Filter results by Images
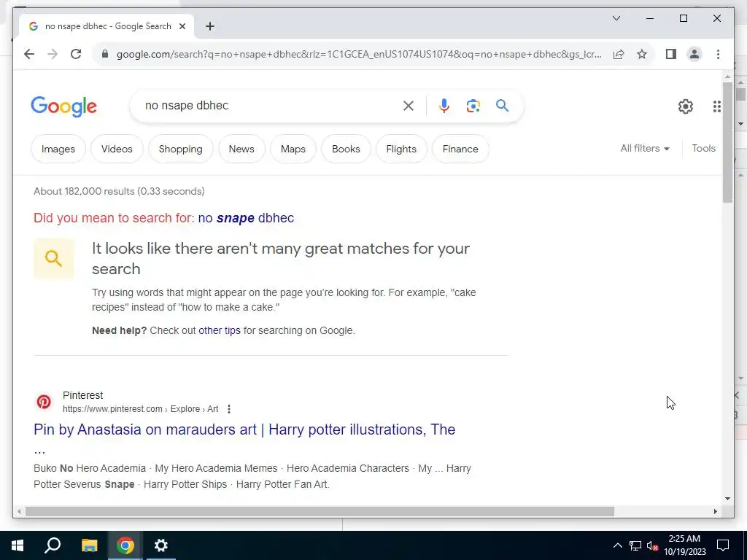Screen dimensions: 747x560 click(x=58, y=149)
